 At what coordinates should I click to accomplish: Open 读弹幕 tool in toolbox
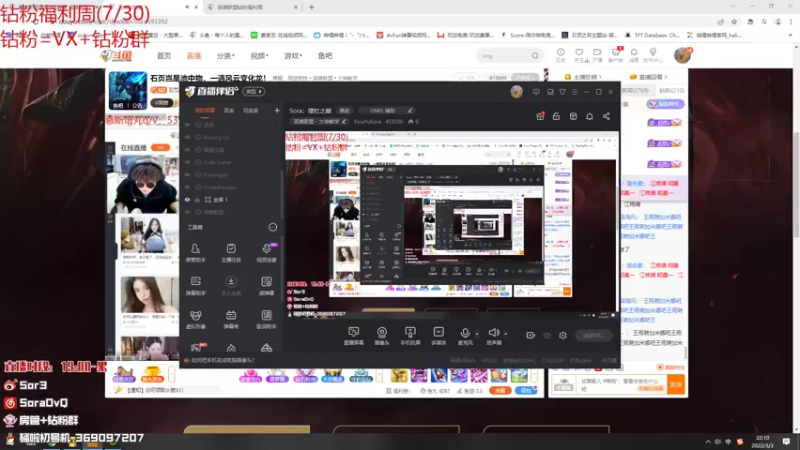pos(266,286)
